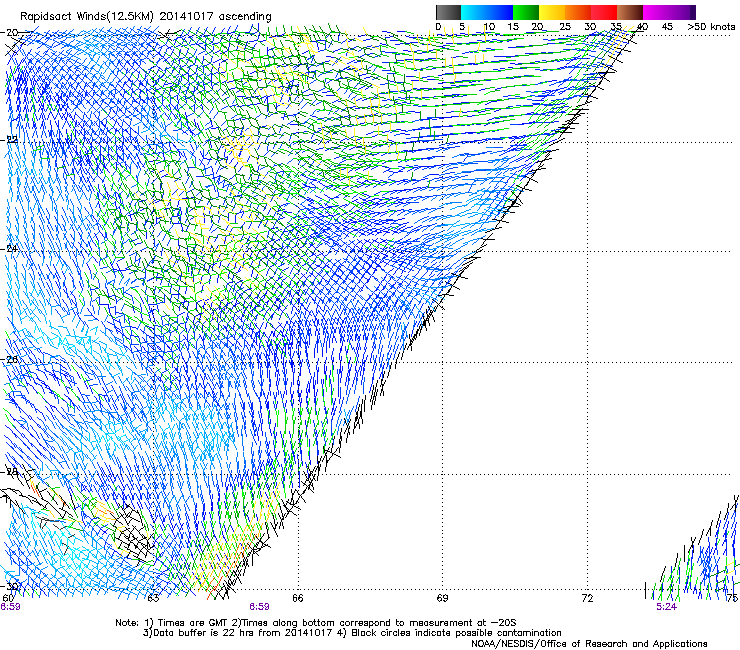Click the black contaminated wind barb cluster near 63E
The height and width of the screenshot is (650, 740).
pos(136,533)
